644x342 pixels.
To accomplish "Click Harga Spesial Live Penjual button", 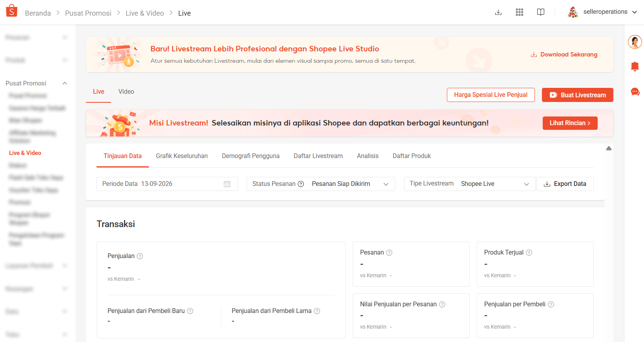I will [x=491, y=95].
